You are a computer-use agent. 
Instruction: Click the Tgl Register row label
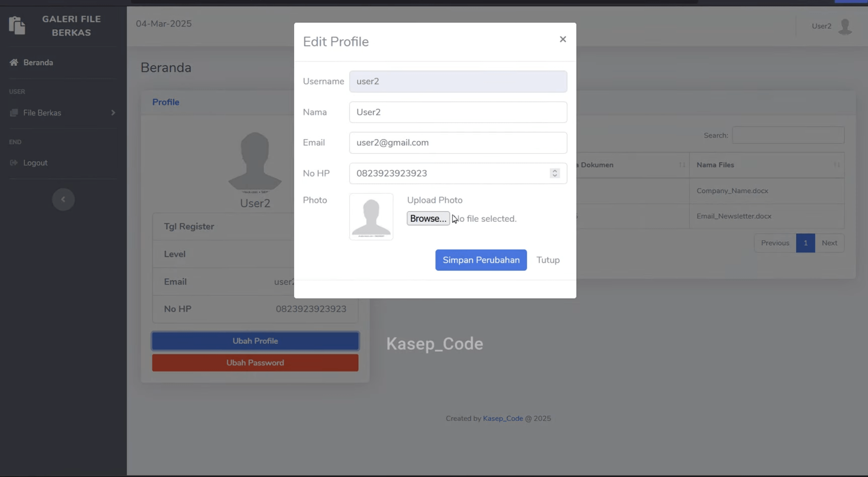189,226
